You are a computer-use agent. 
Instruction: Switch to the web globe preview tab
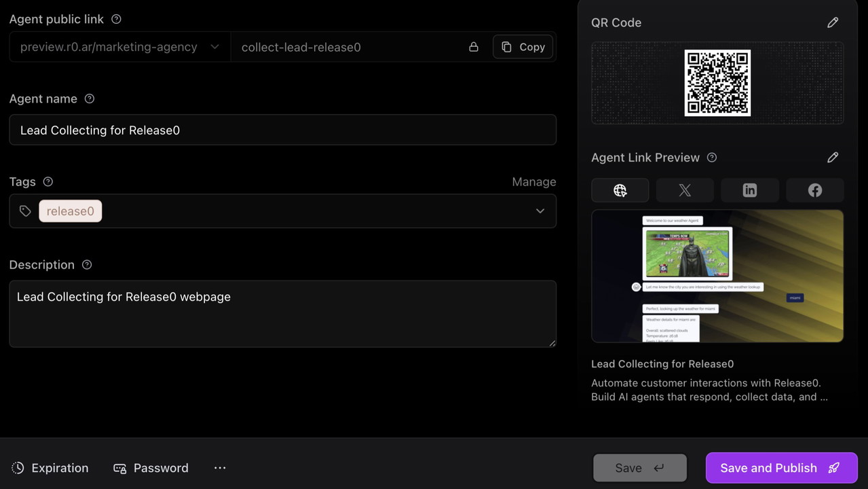(x=620, y=190)
